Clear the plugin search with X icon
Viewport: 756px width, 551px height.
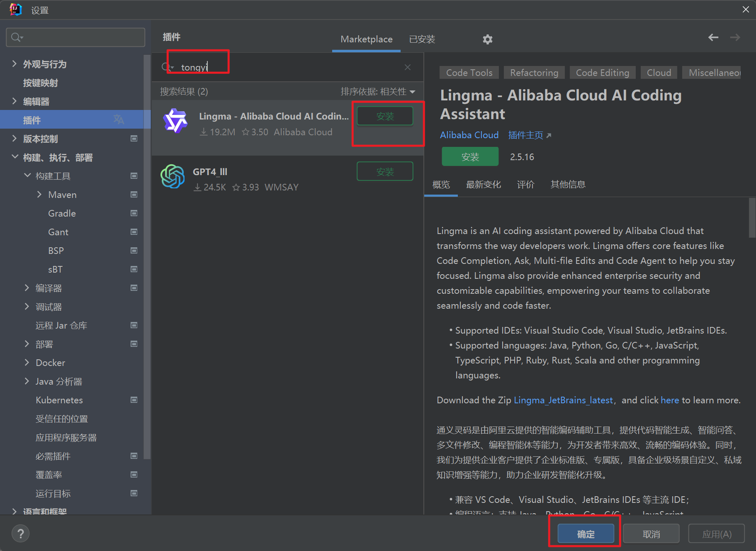click(407, 67)
